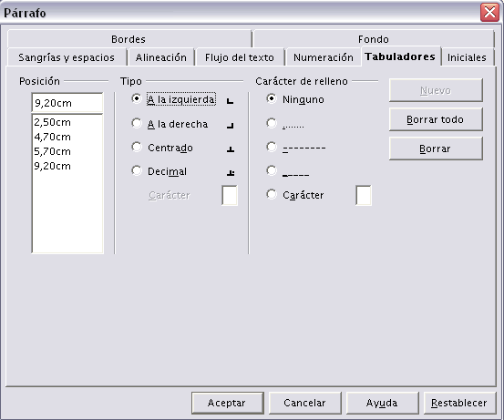Select the 'Decimal' tab type
The height and width of the screenshot is (420, 504).
pyautogui.click(x=137, y=171)
